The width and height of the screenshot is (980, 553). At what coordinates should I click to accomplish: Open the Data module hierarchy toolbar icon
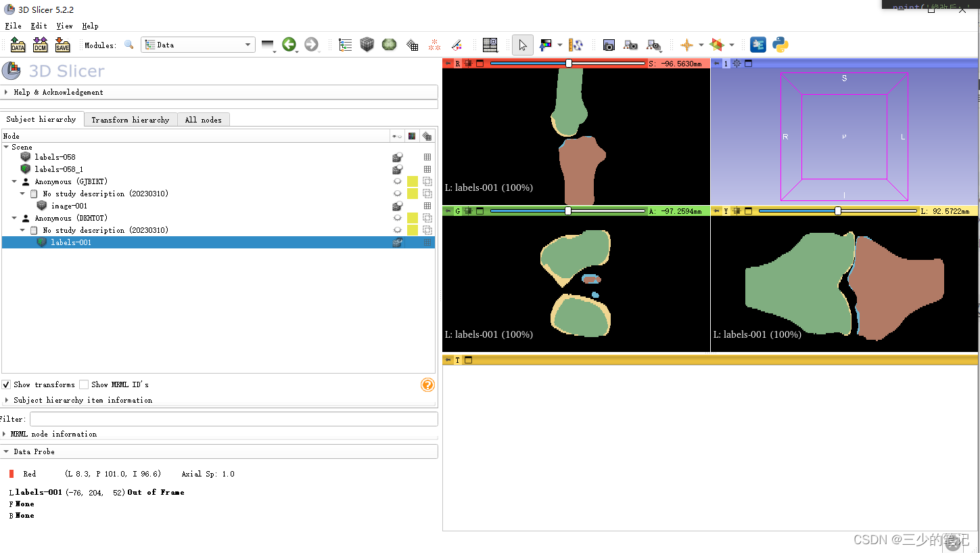point(345,45)
